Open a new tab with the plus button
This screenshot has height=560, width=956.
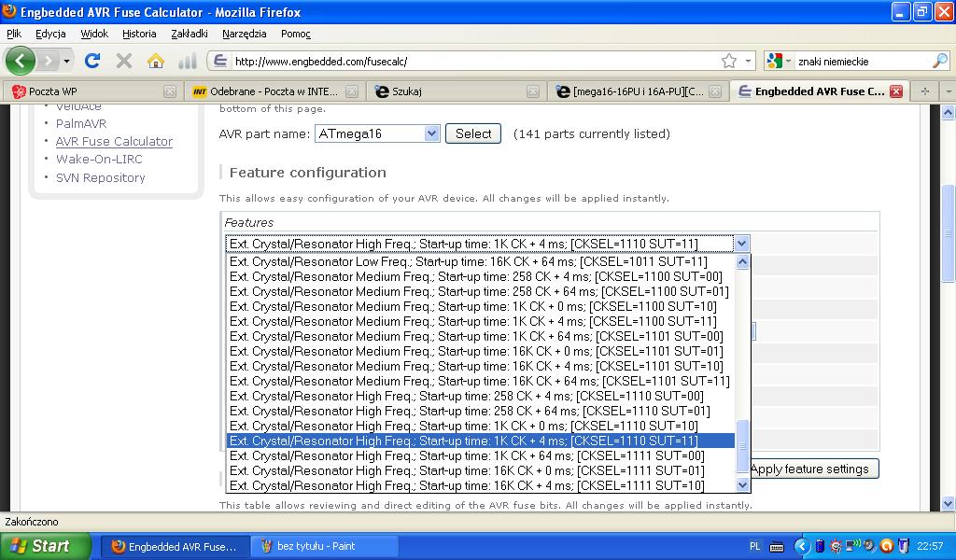click(925, 91)
